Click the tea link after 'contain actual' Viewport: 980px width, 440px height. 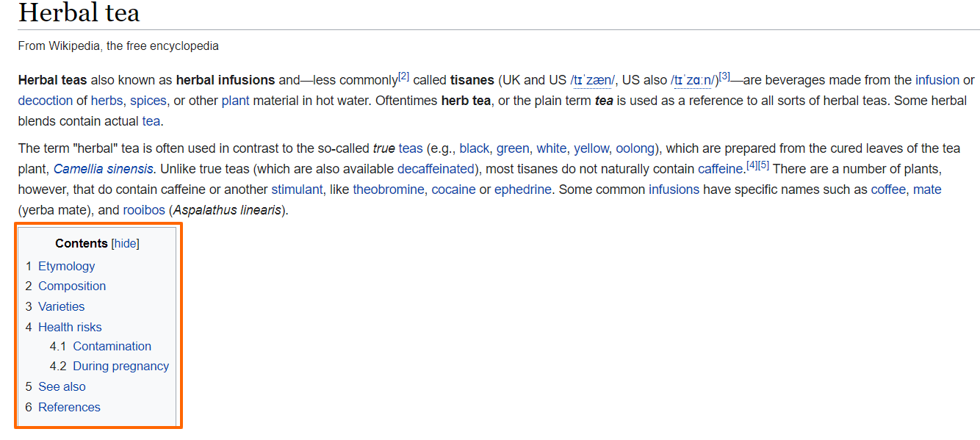click(151, 121)
